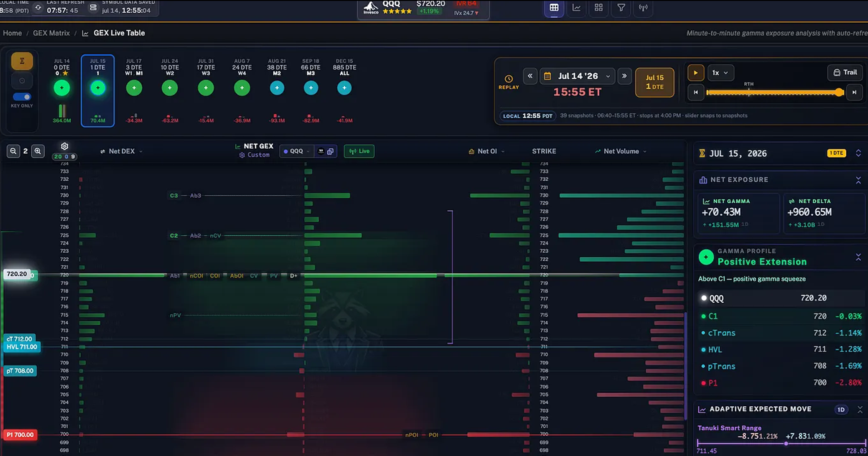868x456 pixels.
Task: Collapse the Adaptive Expected Move section
Action: coord(860,410)
